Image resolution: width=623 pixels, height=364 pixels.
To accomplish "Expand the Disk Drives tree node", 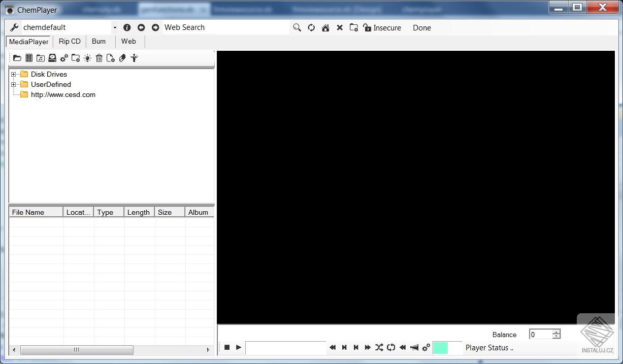I will pyautogui.click(x=14, y=74).
